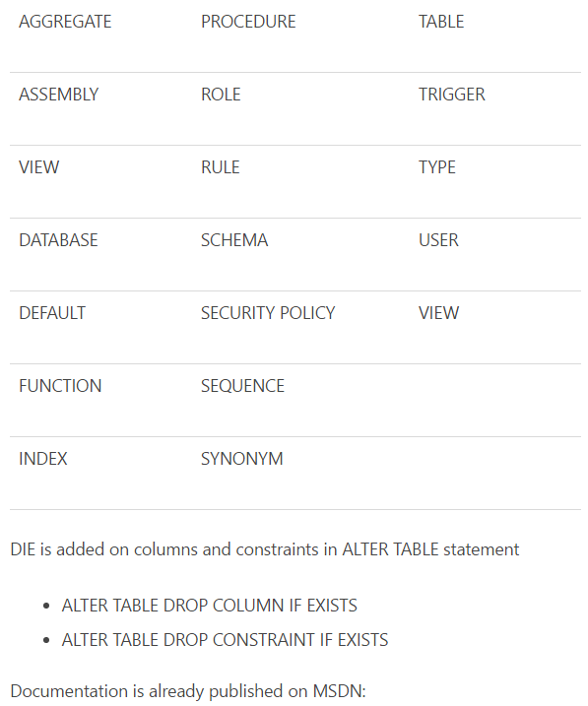588x706 pixels.
Task: Select the DEFAULT entry
Action: coord(52,313)
